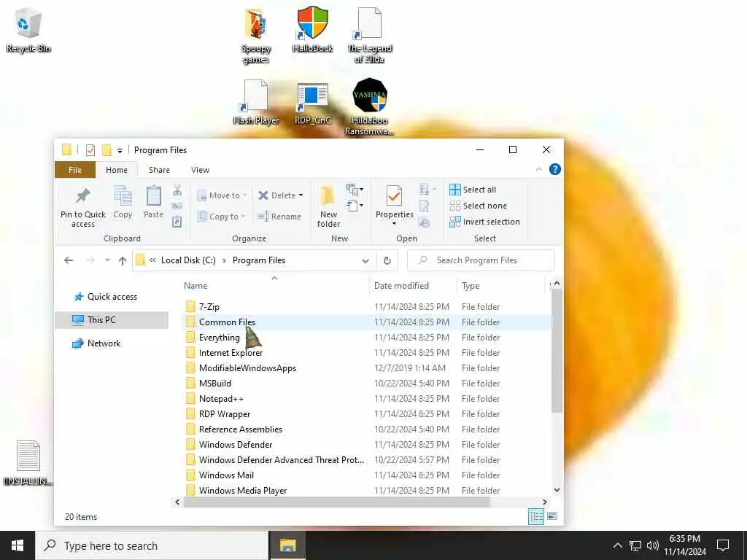
Task: Click the Copy path icon in Clipboard group
Action: coord(177,206)
